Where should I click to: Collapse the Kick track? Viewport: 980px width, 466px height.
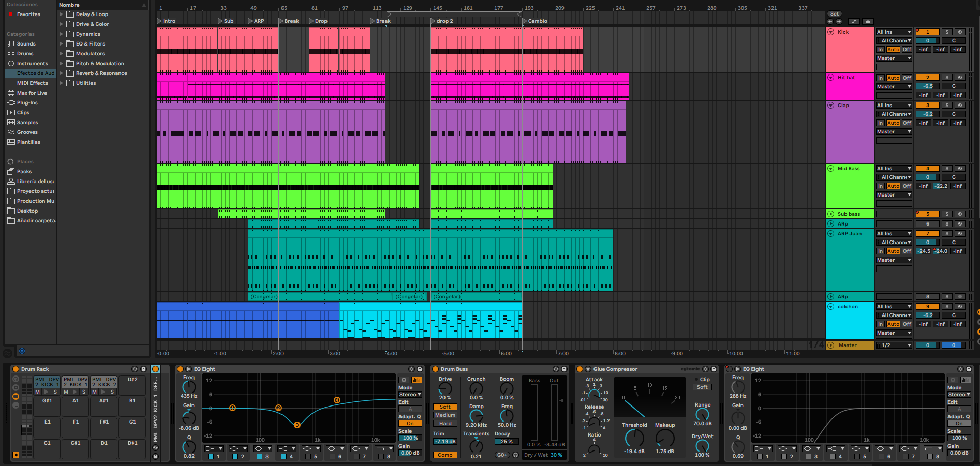(x=831, y=32)
